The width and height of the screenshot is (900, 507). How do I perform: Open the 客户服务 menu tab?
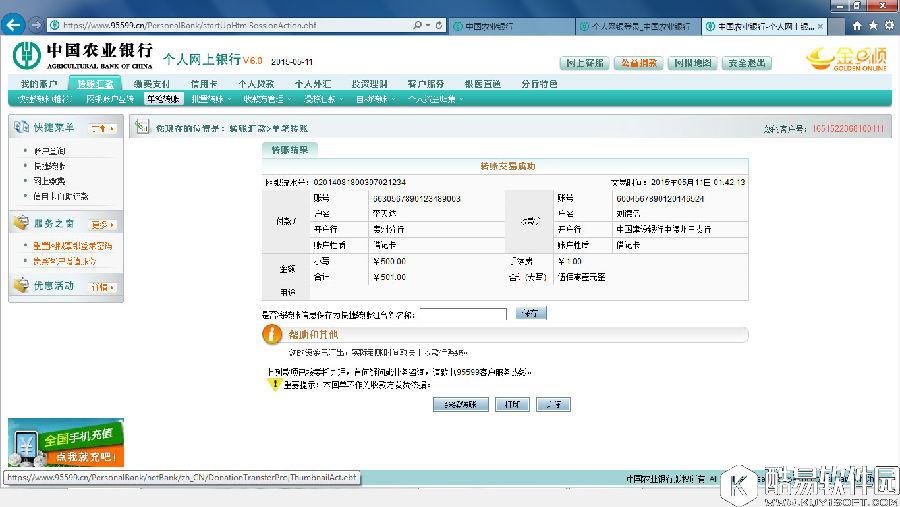(x=425, y=84)
